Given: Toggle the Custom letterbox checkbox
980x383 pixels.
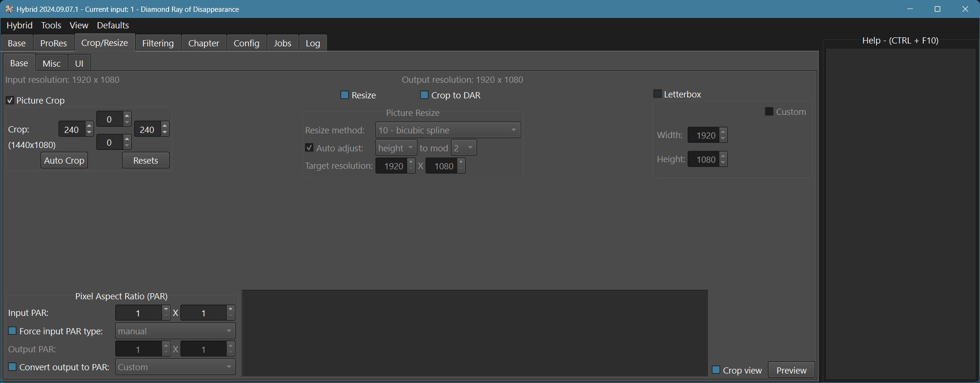Looking at the screenshot, I should pos(769,112).
